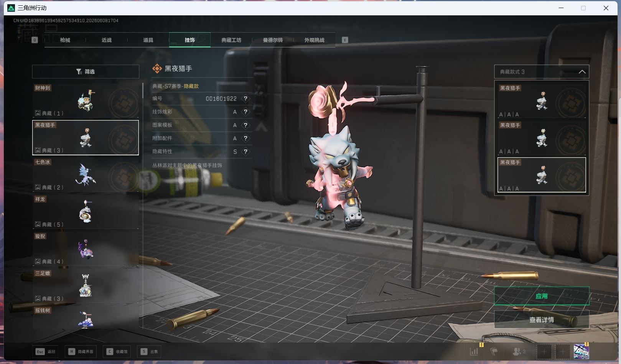
Task: Open the friends list icon showing 3
Action: pyautogui.click(x=519, y=351)
